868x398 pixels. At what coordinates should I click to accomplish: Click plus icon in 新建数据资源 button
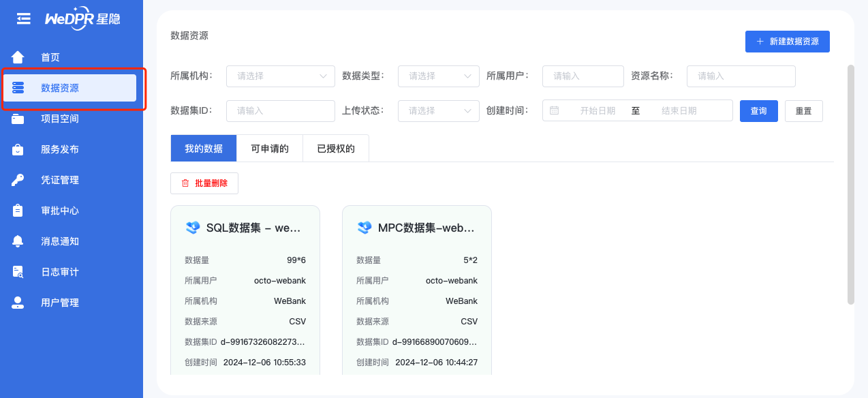tap(760, 42)
